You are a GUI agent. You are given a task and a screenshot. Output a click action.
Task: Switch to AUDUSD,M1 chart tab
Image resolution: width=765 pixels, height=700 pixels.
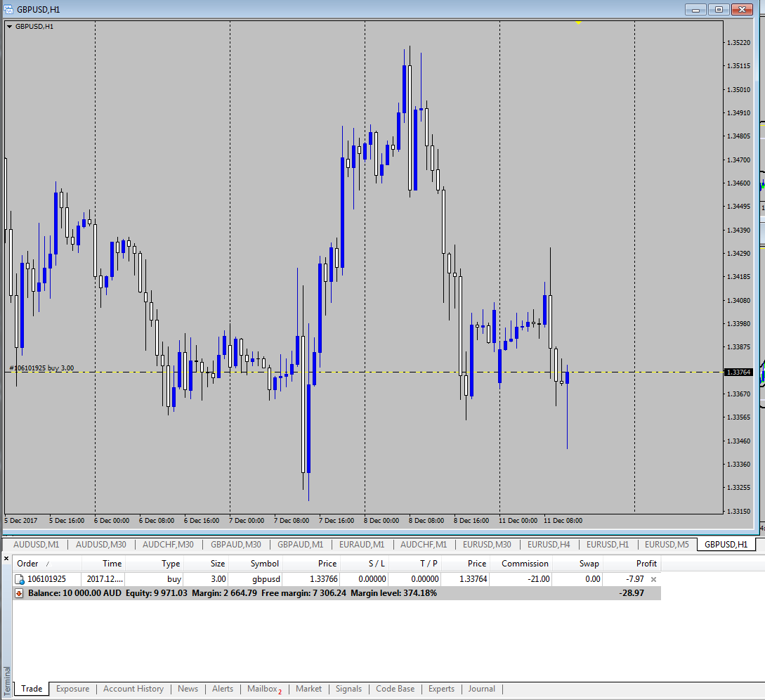click(x=36, y=544)
